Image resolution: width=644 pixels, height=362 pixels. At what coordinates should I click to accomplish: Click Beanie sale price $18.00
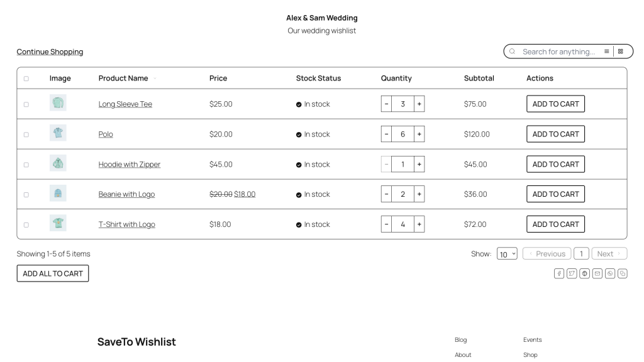coord(245,194)
